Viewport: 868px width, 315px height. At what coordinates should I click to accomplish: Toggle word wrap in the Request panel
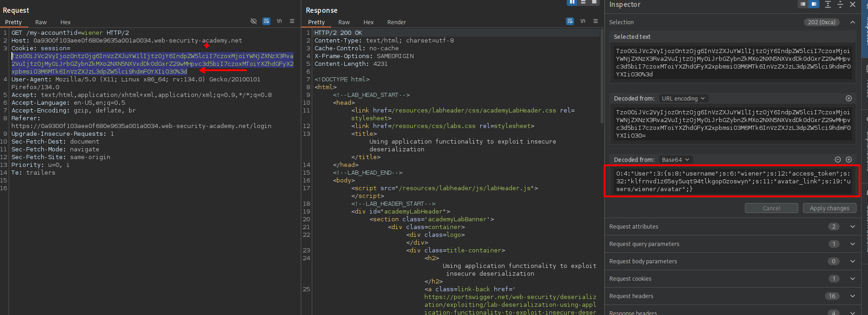point(266,21)
